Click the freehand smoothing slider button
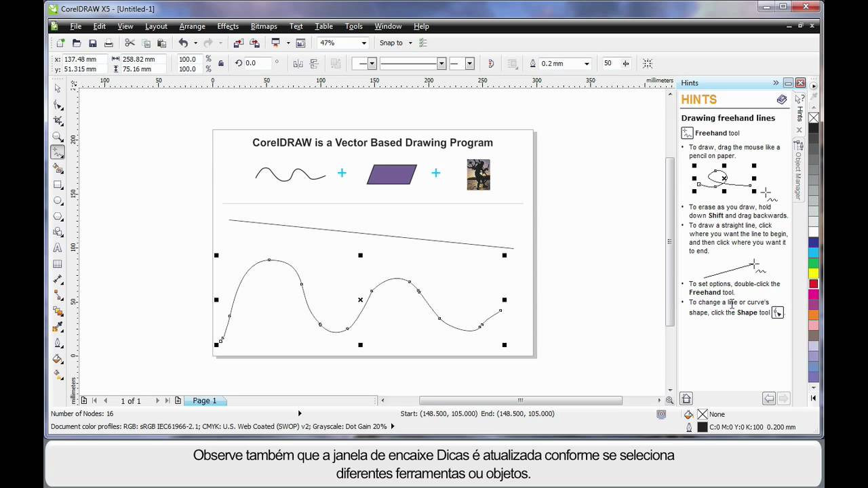Image resolution: width=868 pixels, height=488 pixels. (x=625, y=64)
